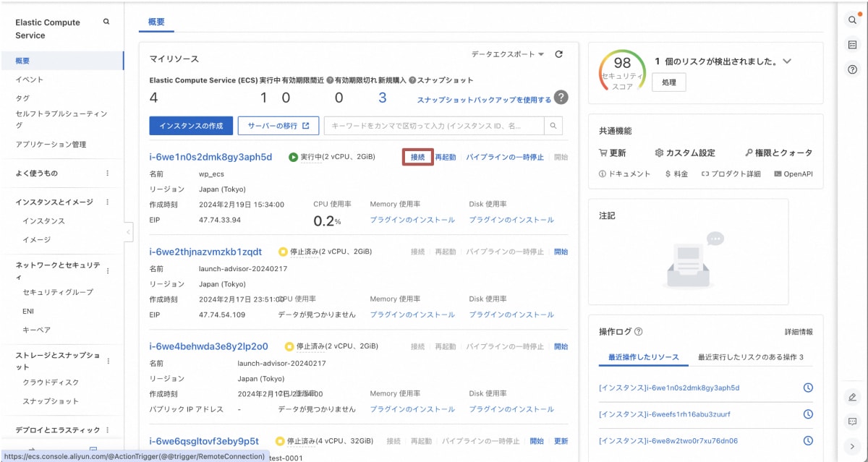868x462 pixels.
Task: Click the clock icon next to instance i-6we1n0s2dmk8gy3aph5d
Action: [x=807, y=388]
